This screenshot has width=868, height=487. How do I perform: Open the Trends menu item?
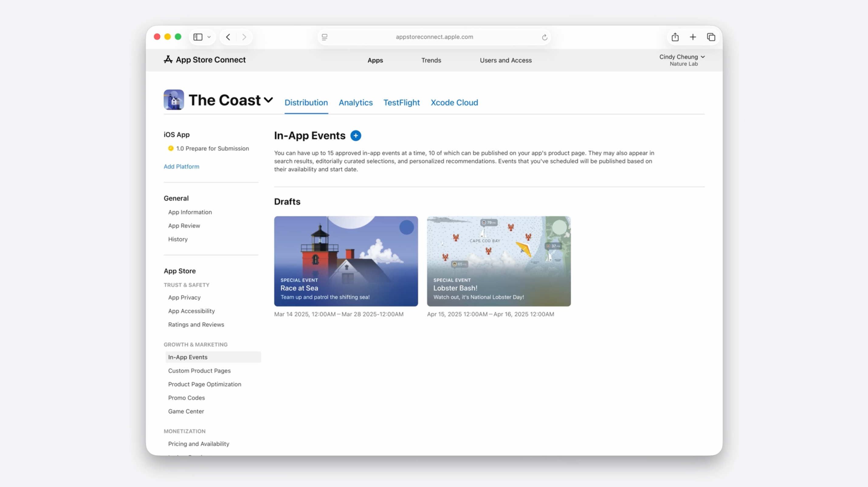(431, 60)
